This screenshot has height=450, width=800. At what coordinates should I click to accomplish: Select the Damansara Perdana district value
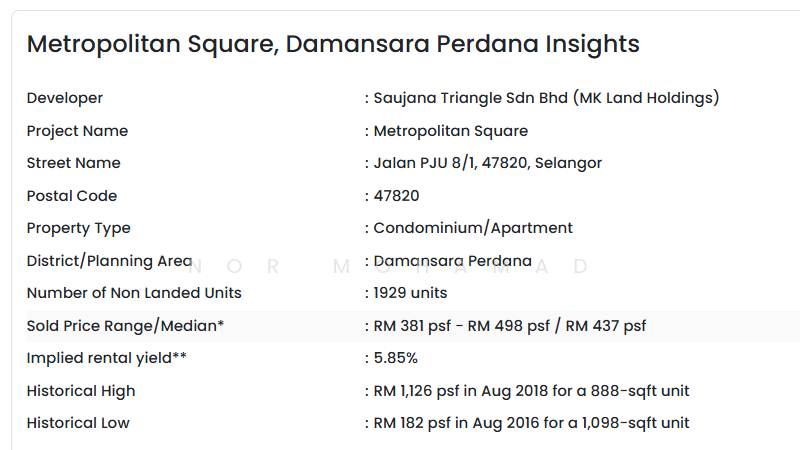(x=452, y=261)
